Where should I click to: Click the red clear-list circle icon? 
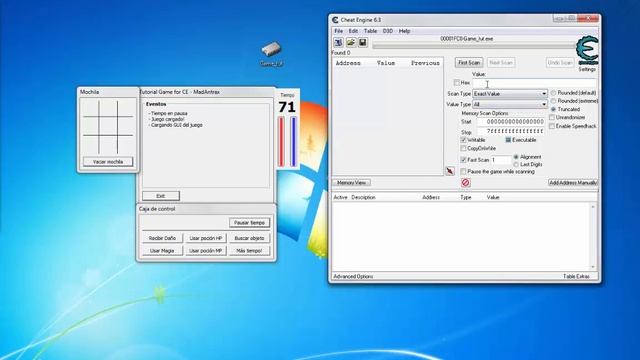tap(465, 182)
